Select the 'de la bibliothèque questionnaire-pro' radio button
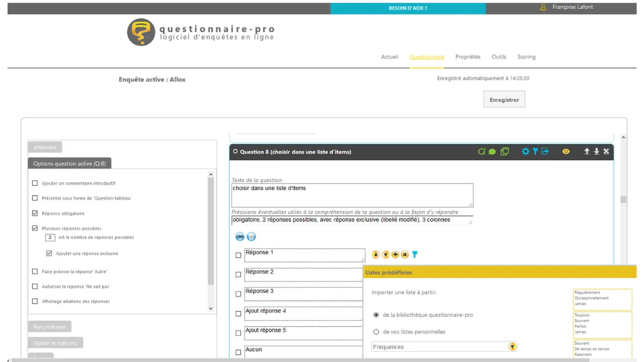This screenshot has width=644, height=362. [x=376, y=315]
